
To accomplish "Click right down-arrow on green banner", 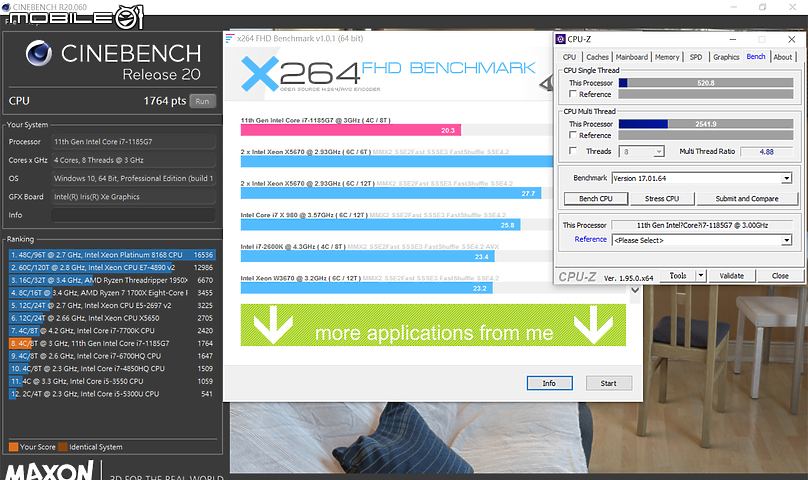I will tap(594, 325).
